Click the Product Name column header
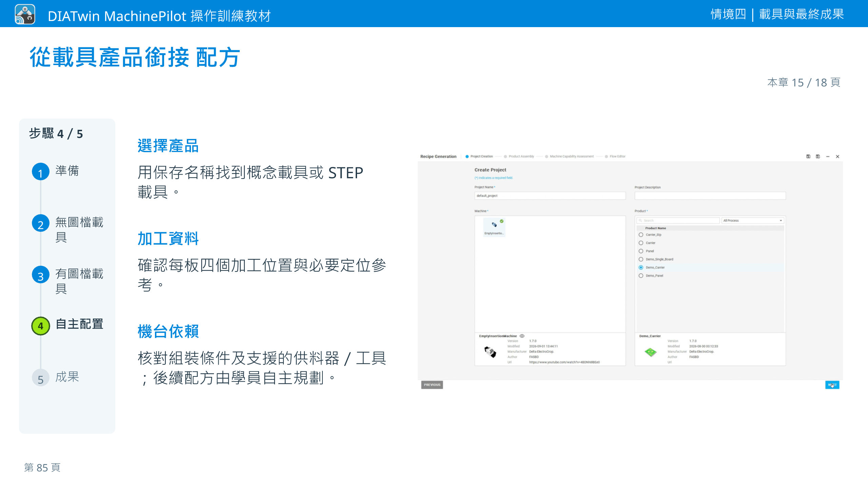The height and width of the screenshot is (488, 868). coord(655,228)
